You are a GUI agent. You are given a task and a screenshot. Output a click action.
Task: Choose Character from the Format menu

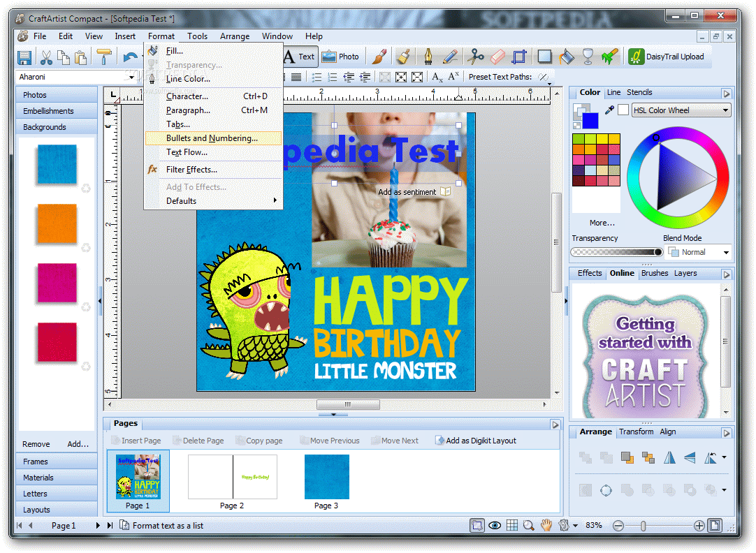click(x=213, y=96)
